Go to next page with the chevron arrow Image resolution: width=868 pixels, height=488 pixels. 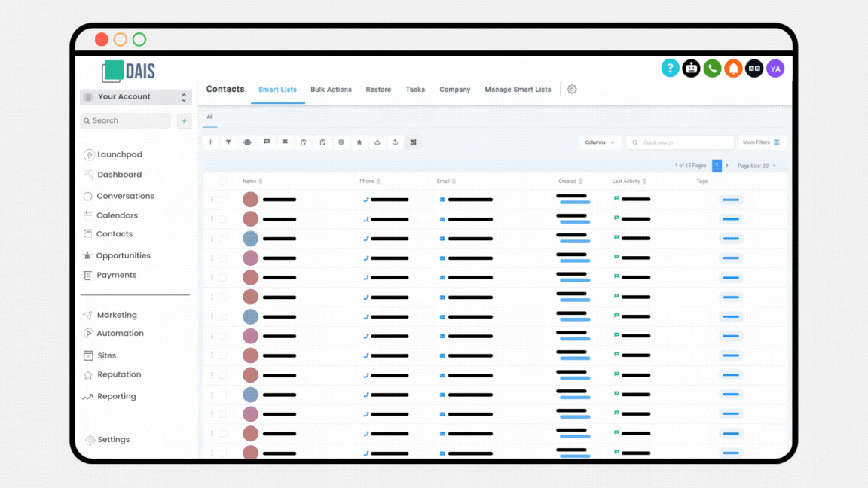[x=727, y=166]
